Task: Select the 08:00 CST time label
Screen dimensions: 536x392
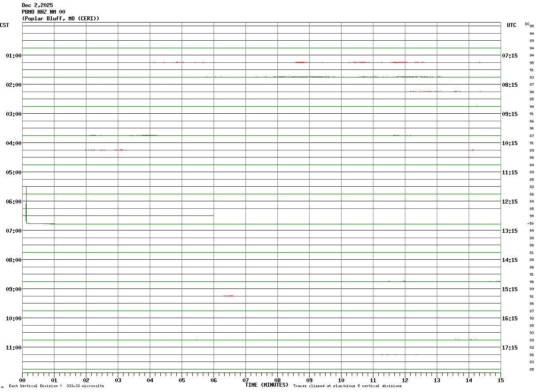Action: 14,260
